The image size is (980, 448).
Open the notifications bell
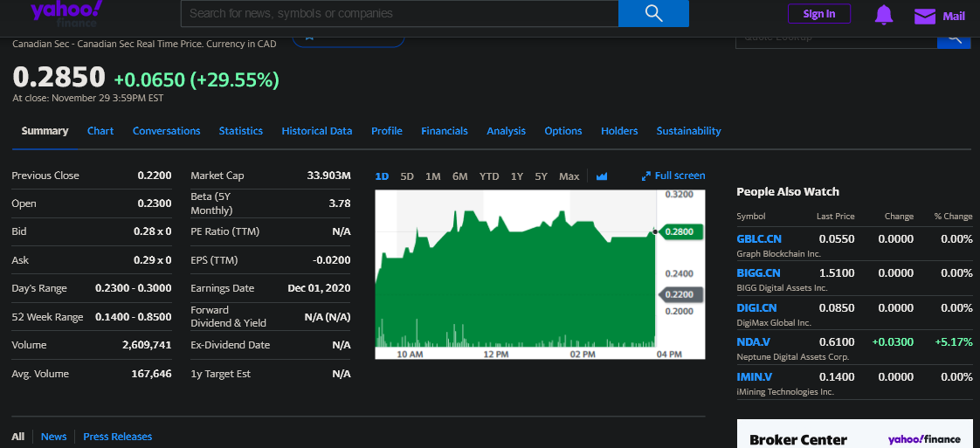pyautogui.click(x=884, y=15)
